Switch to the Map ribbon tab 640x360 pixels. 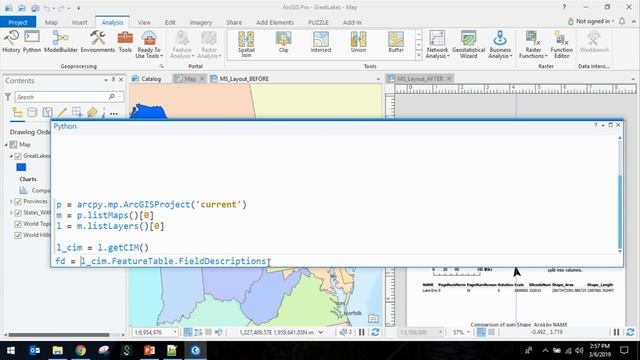point(51,22)
